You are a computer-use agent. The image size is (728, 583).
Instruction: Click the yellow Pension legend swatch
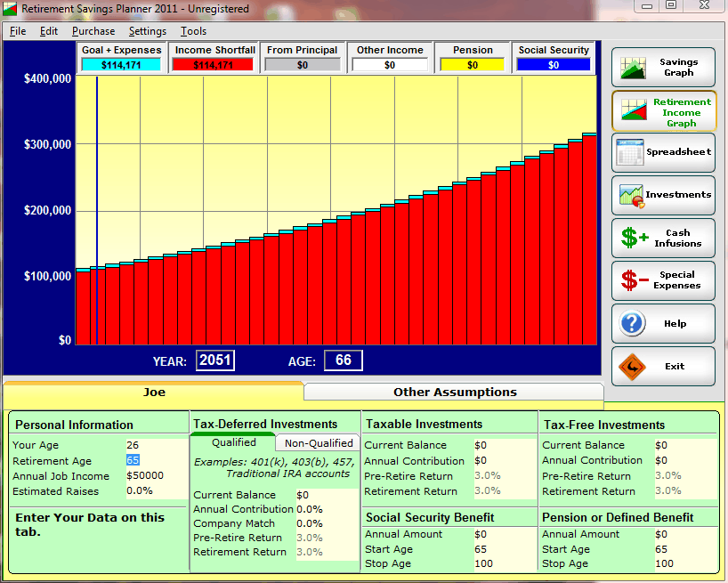click(472, 65)
